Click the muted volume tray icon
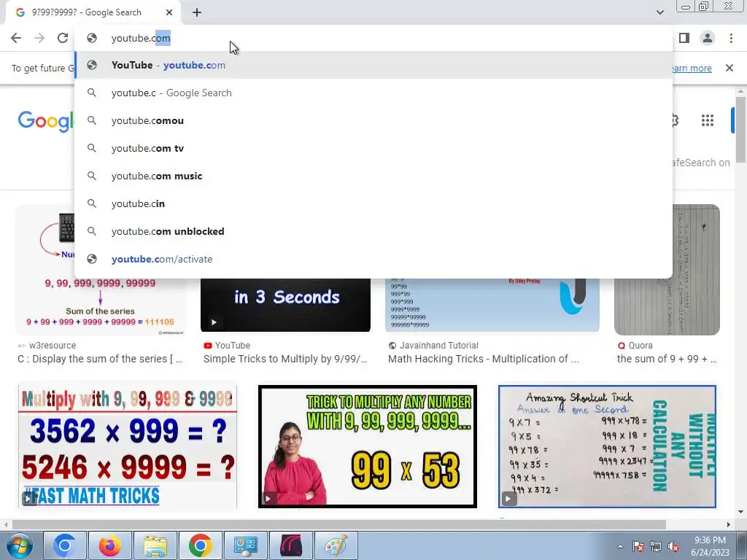Viewport: 747px width, 560px height. pyautogui.click(x=673, y=546)
